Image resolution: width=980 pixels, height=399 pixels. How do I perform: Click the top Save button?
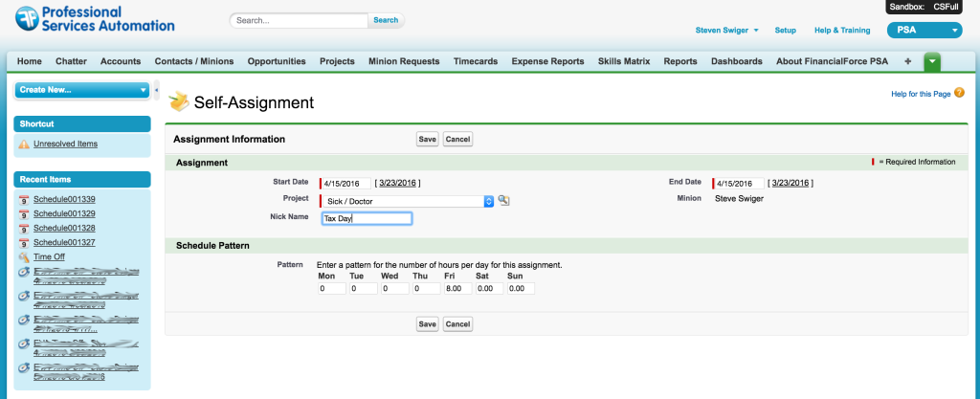click(428, 140)
